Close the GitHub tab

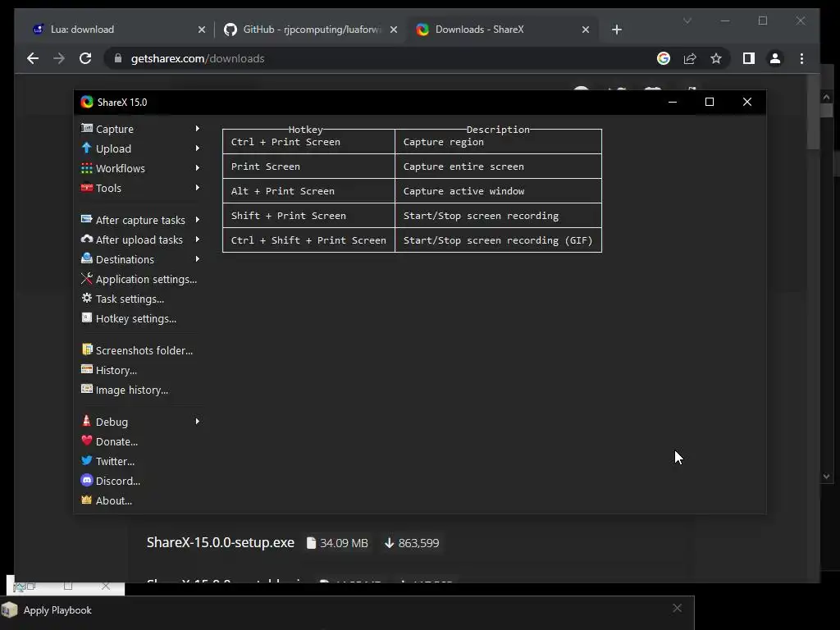coord(394,30)
